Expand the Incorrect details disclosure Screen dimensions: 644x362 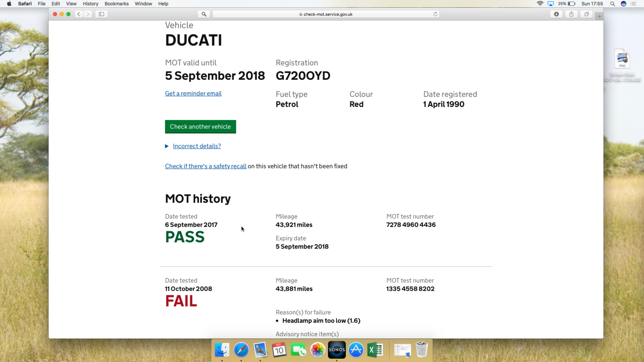tap(196, 146)
